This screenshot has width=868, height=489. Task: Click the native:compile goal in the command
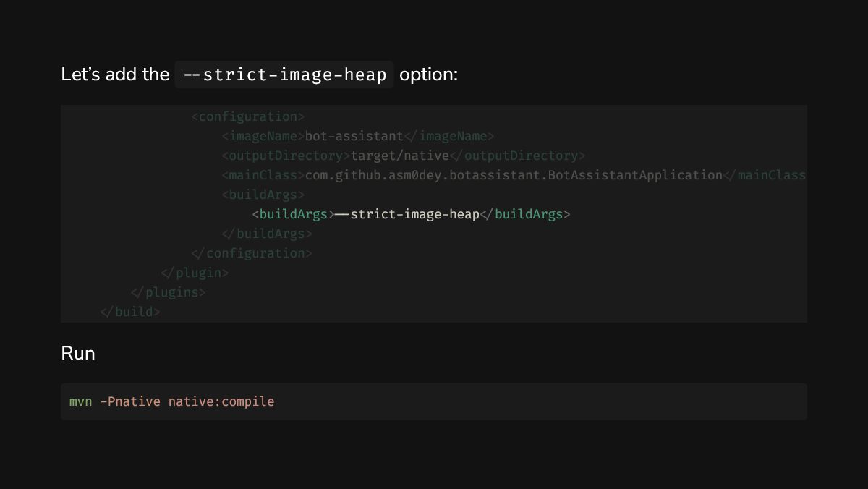[x=221, y=401]
